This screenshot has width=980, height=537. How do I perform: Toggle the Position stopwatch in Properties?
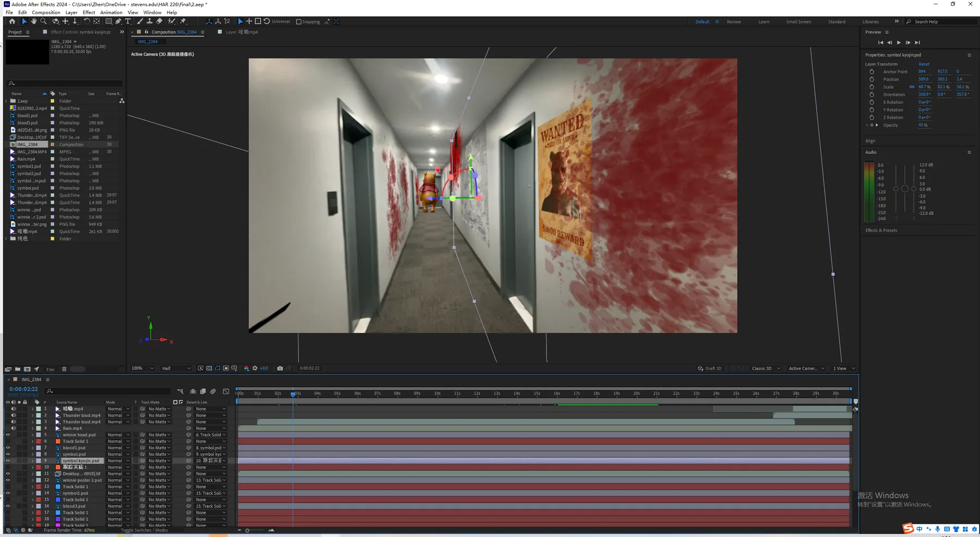(x=872, y=79)
